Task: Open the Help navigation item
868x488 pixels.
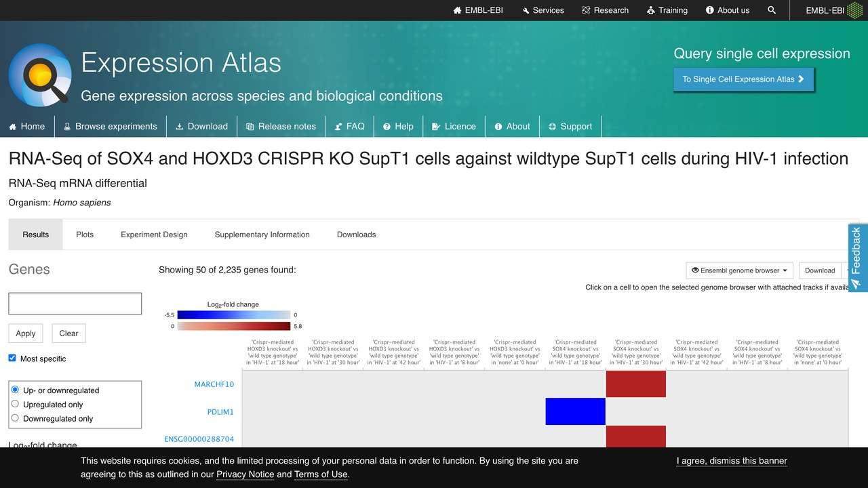Action: [x=398, y=126]
